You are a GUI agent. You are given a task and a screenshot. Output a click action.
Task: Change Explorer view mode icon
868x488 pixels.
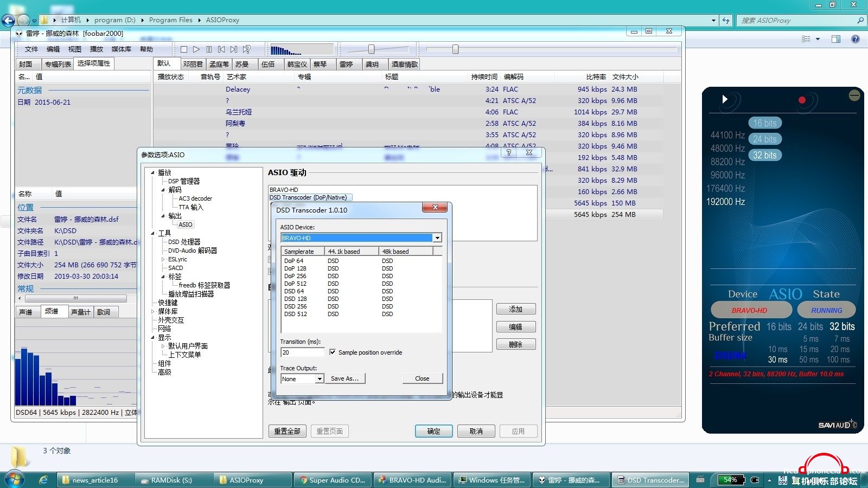pyautogui.click(x=806, y=39)
